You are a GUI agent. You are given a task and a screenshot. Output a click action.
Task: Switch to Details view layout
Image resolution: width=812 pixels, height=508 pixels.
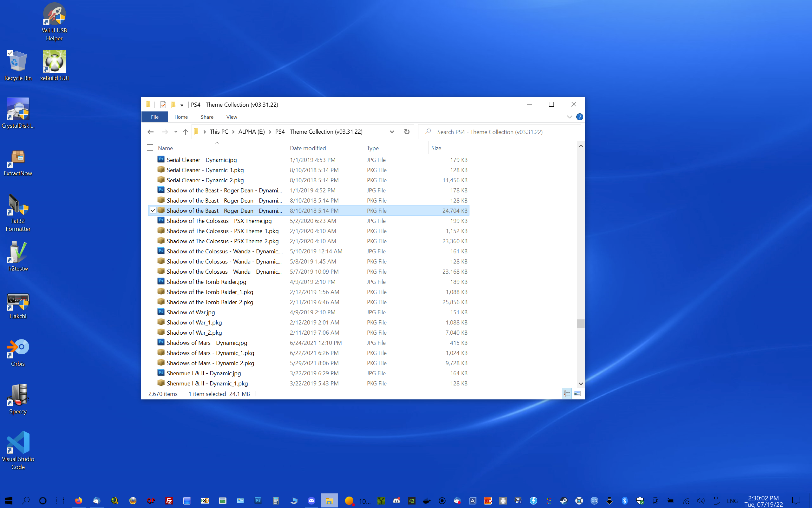[x=567, y=393]
